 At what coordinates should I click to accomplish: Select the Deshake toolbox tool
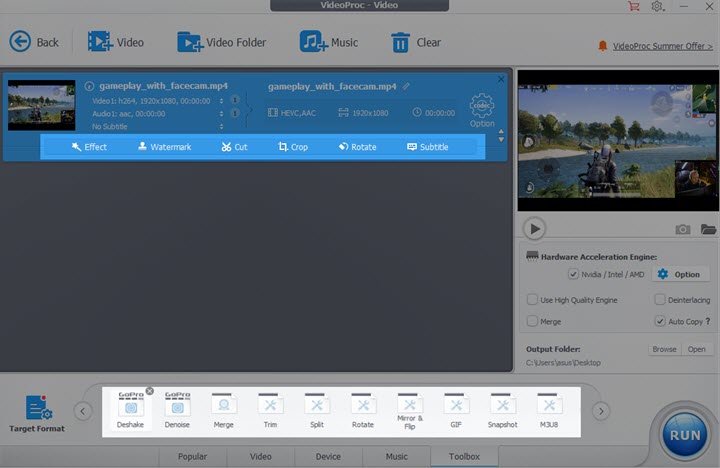coord(130,408)
